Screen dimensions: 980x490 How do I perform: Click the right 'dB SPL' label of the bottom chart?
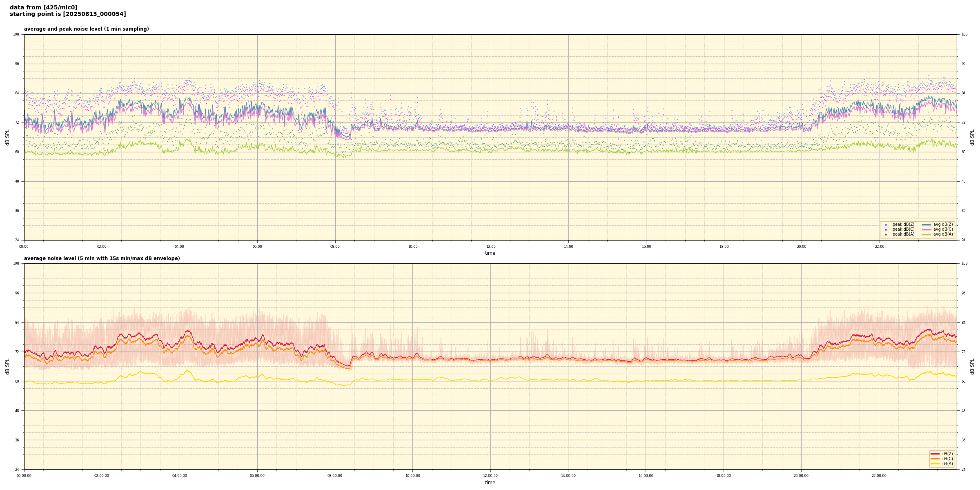(x=972, y=366)
